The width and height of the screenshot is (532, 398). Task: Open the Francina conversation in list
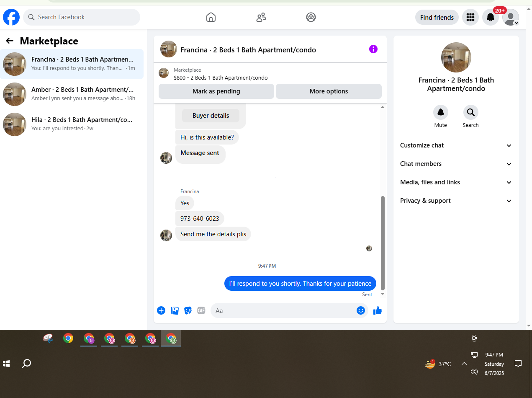click(x=72, y=64)
